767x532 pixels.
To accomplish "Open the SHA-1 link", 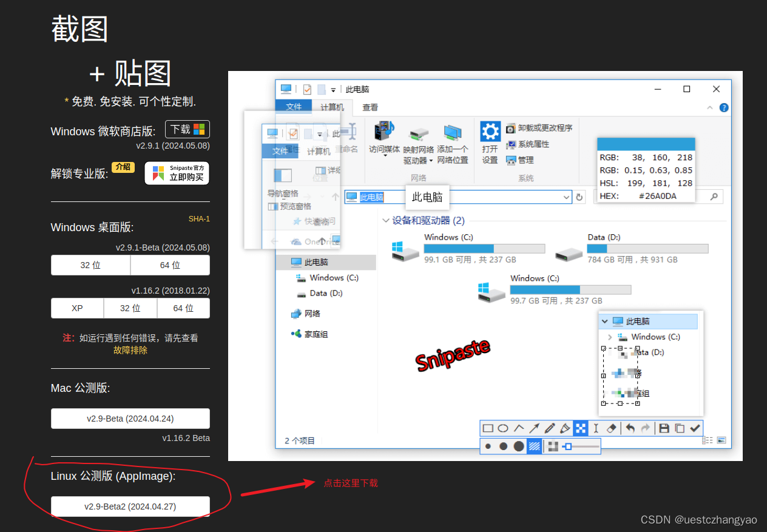I will [x=199, y=219].
